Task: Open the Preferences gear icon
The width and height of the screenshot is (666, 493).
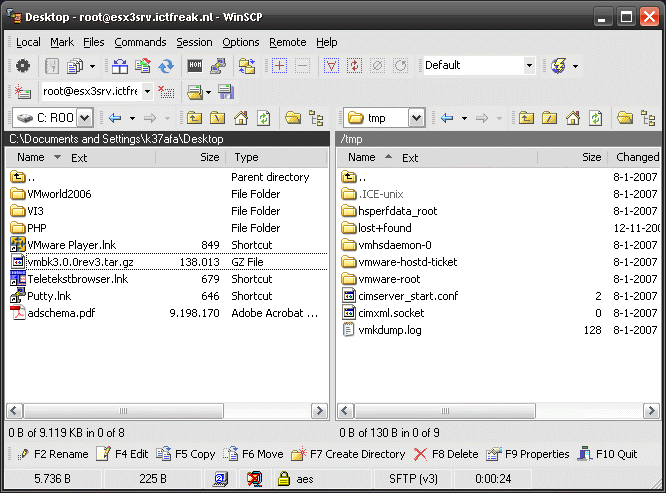Action: pos(22,66)
